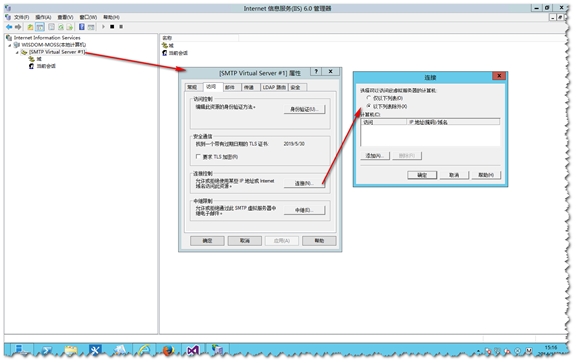Open the 查看(V) menu
Image resolution: width=576 pixels, height=363 pixels.
65,17
